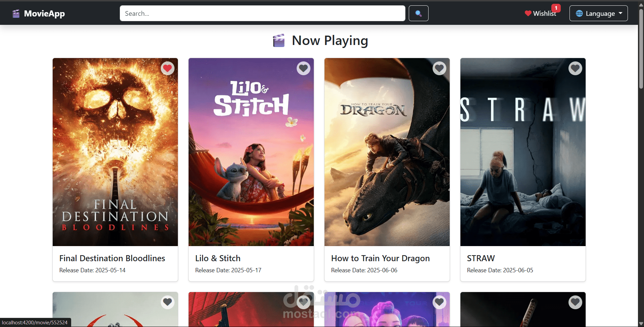Toggle wishlist heart on STRAW poster
Image resolution: width=644 pixels, height=327 pixels.
575,68
